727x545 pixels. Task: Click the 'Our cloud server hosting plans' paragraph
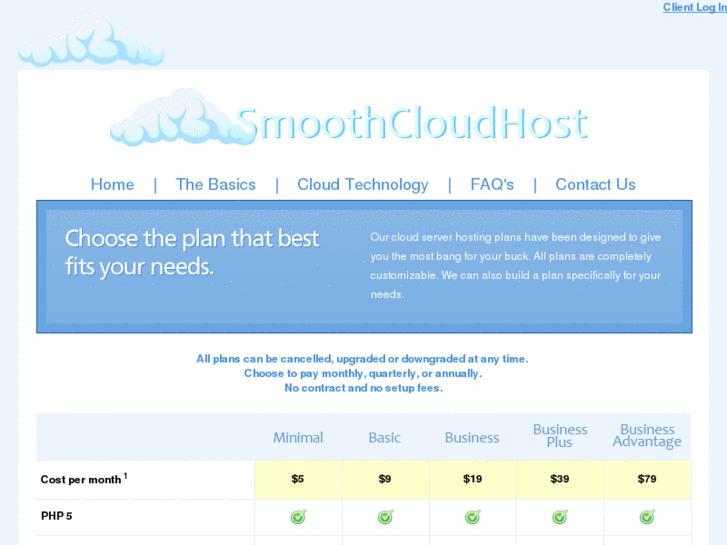pos(516,266)
